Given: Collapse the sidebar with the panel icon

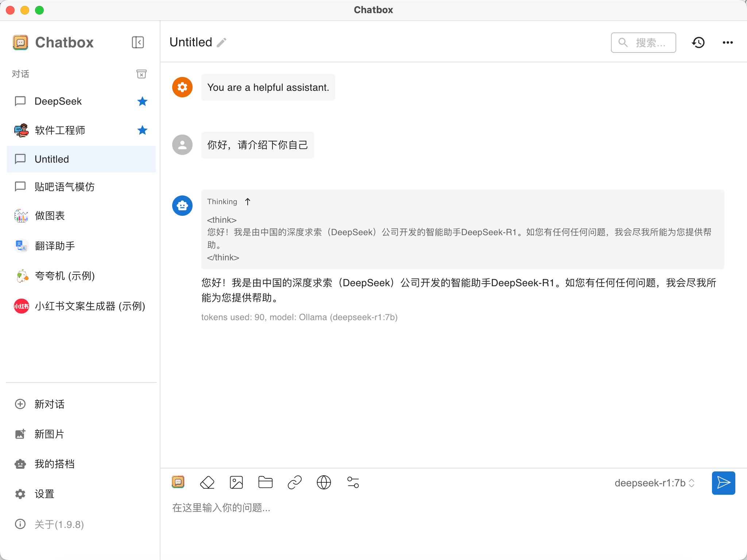Looking at the screenshot, I should pyautogui.click(x=138, y=42).
